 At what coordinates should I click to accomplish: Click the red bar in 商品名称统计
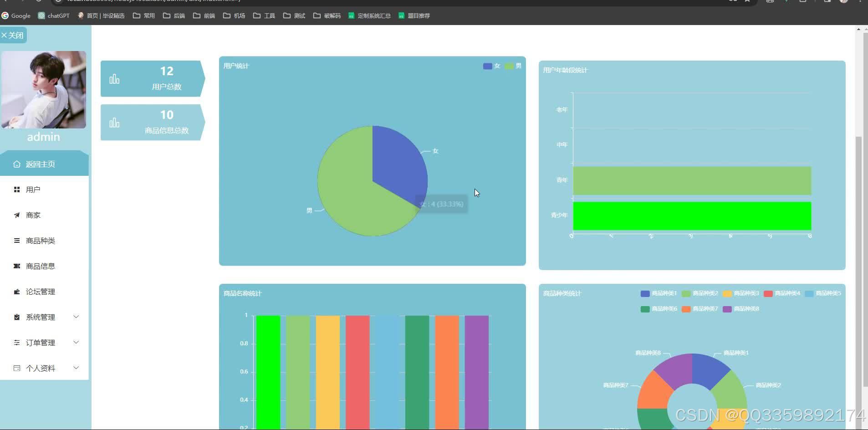coord(357,372)
